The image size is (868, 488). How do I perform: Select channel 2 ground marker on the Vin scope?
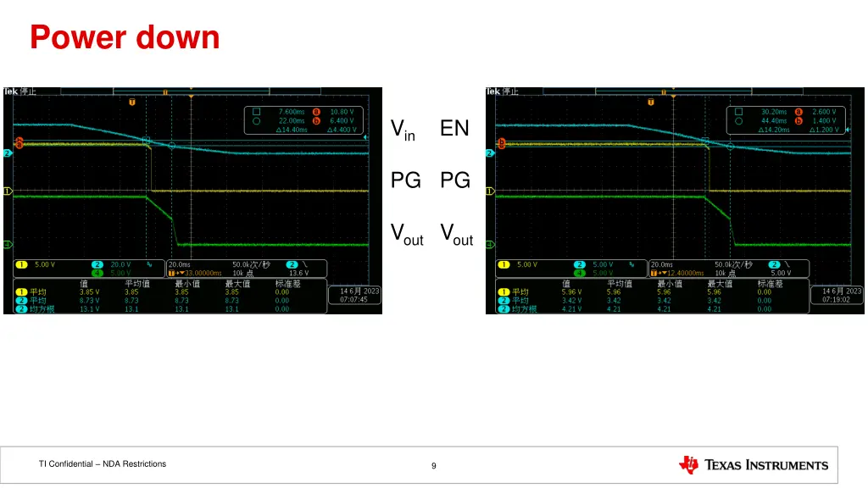coord(8,153)
